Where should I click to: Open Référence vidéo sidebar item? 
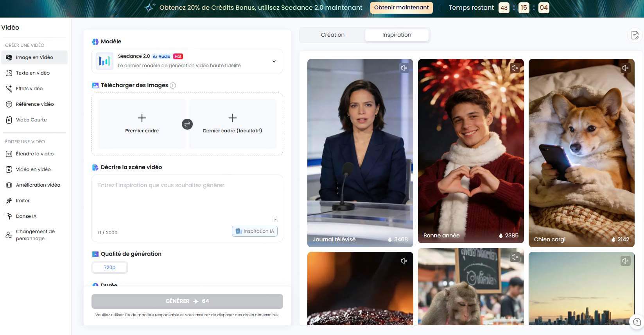tap(34, 104)
